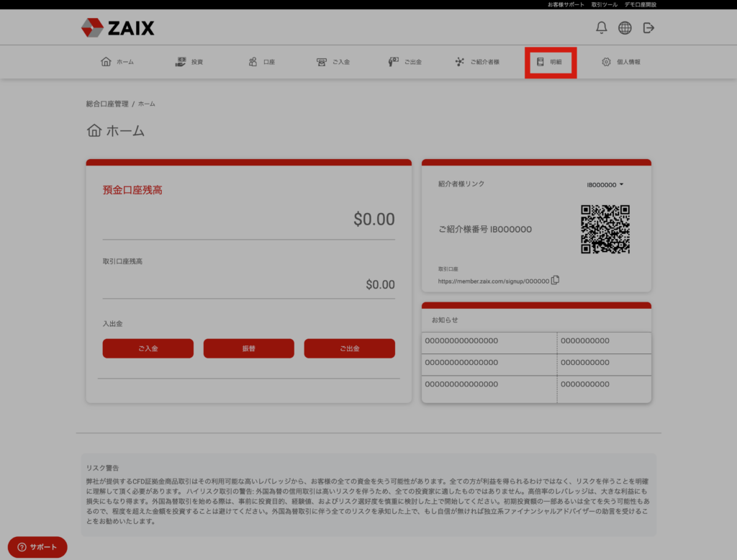This screenshot has width=737, height=560.
Task: Open the highlighted 明細 tab
Action: [550, 63]
